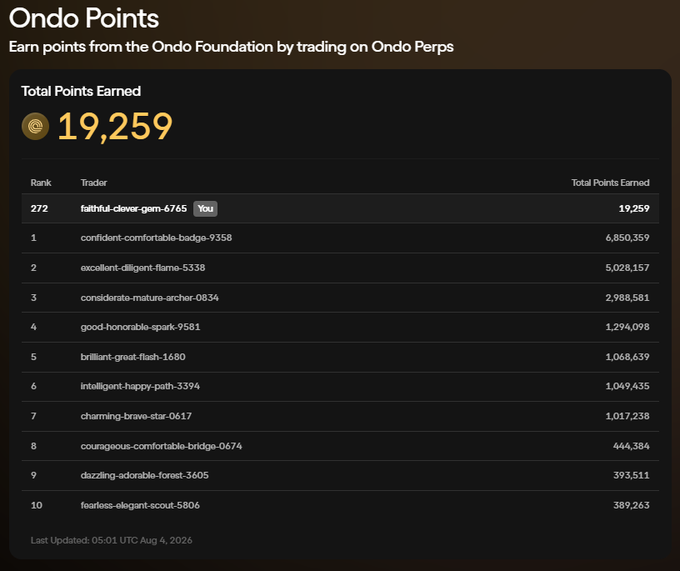Click the Last Updated timestamp text
This screenshot has height=571, width=680.
pos(111,540)
